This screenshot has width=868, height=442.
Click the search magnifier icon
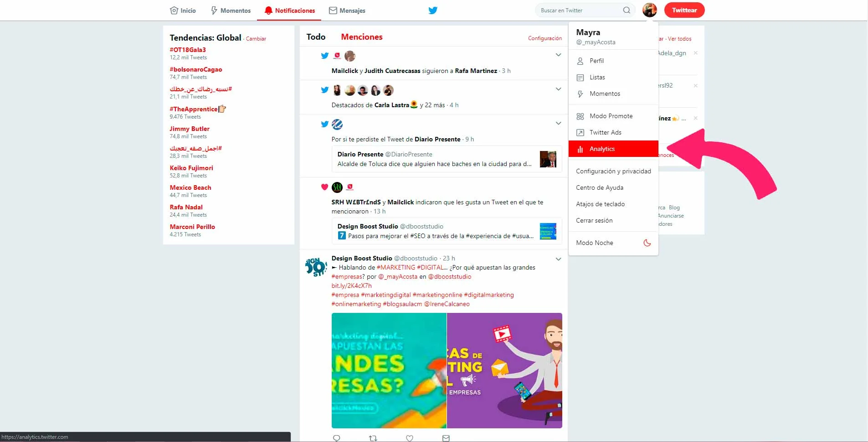point(627,10)
